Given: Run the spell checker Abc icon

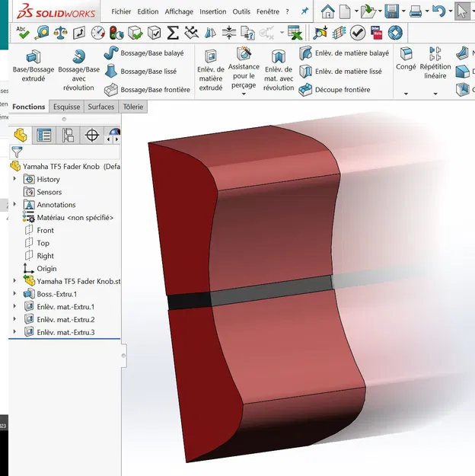Looking at the screenshot, I should [23, 33].
